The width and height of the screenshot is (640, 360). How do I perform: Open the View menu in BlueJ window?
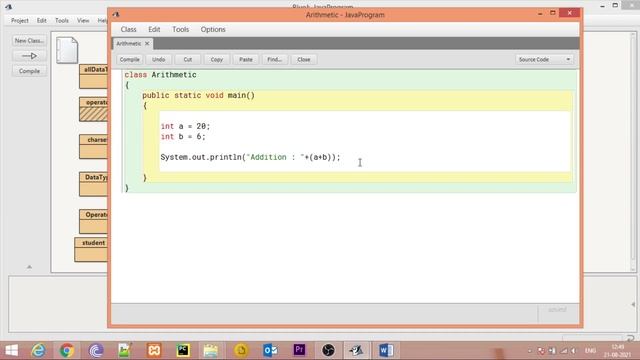coord(83,20)
